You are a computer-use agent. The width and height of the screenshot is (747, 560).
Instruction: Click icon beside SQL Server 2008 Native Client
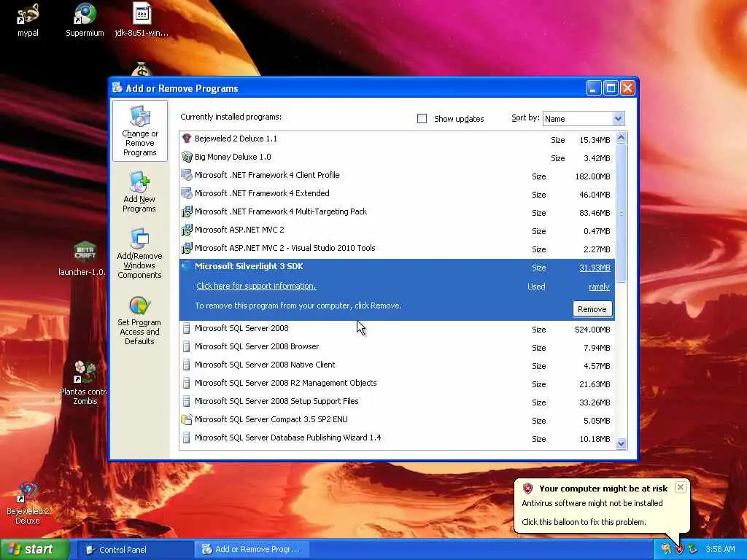187,365
